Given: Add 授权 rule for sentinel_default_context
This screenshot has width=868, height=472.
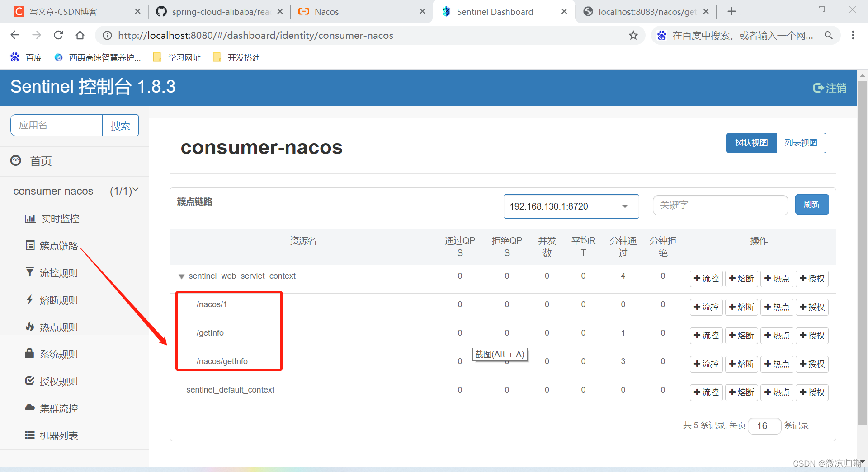Looking at the screenshot, I should pos(812,393).
